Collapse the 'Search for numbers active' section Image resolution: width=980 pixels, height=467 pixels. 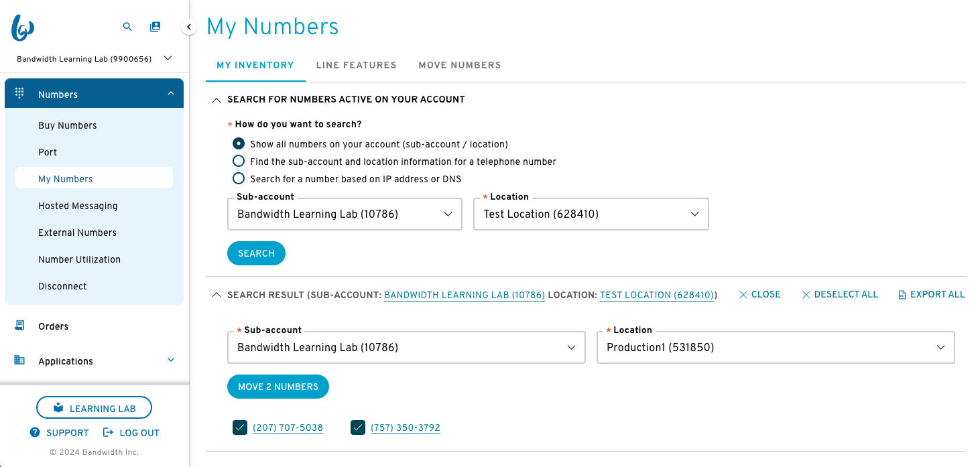pos(216,100)
